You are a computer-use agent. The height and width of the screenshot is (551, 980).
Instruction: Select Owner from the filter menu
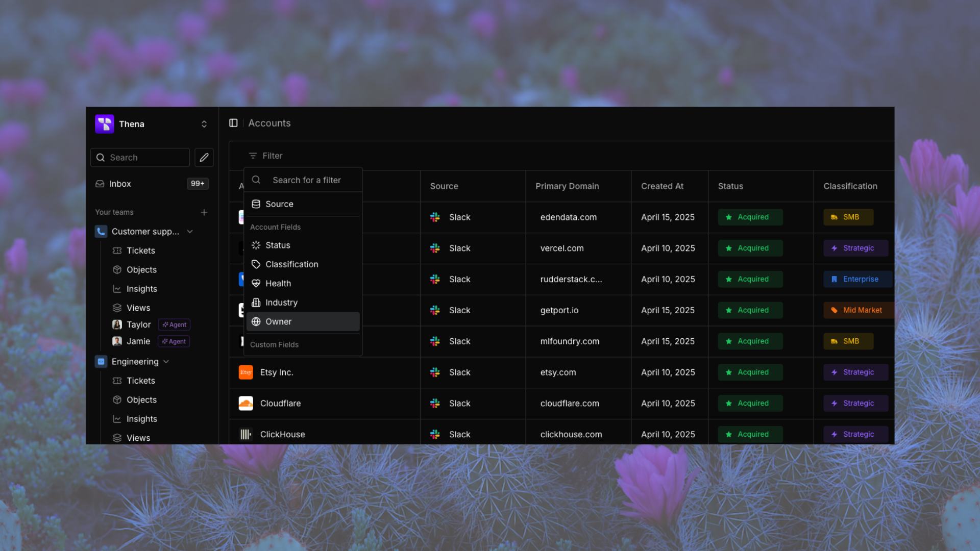(x=278, y=321)
